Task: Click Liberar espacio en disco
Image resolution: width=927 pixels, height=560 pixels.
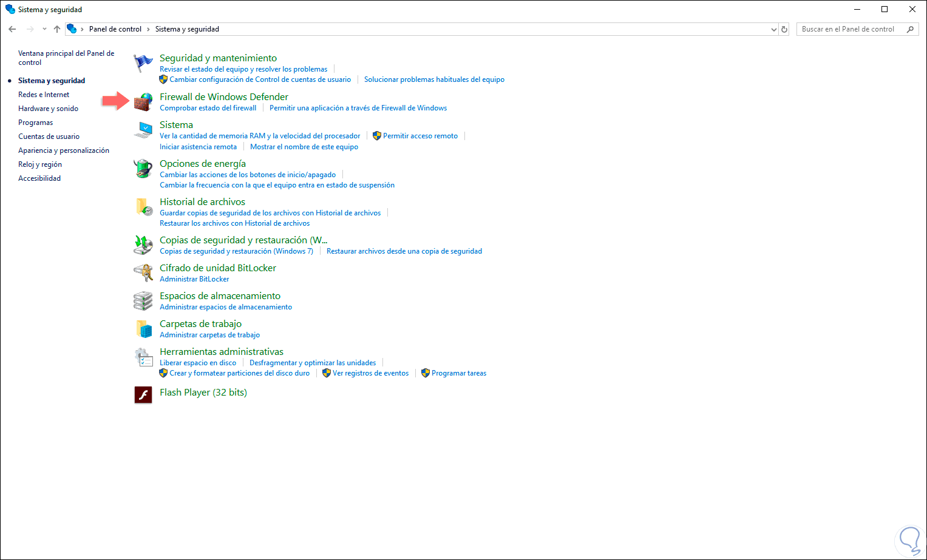Action: [198, 363]
